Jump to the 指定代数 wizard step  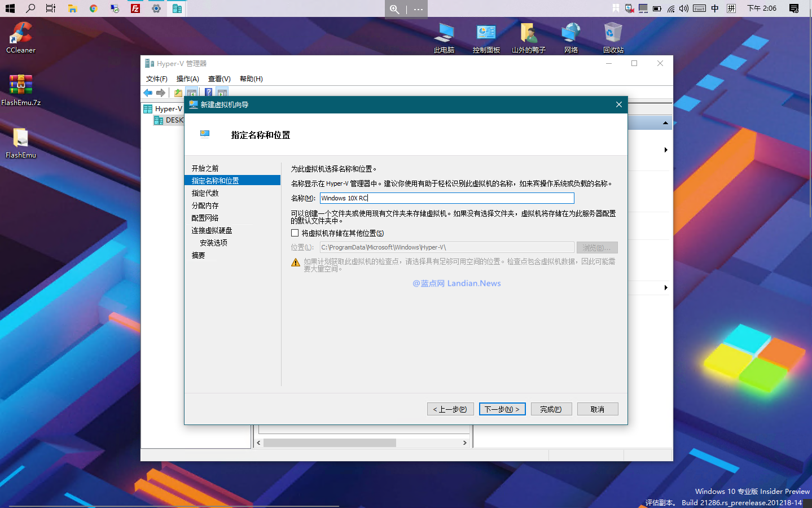(x=205, y=193)
